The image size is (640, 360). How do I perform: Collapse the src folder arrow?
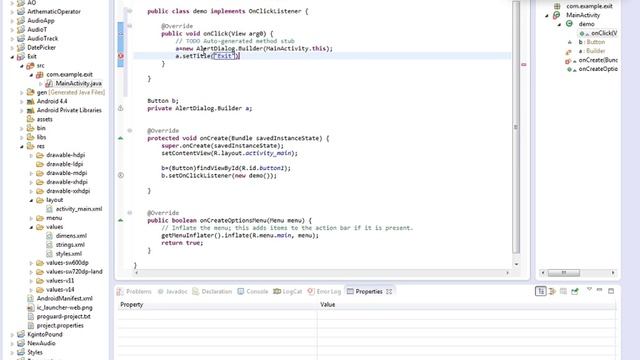coord(22,66)
